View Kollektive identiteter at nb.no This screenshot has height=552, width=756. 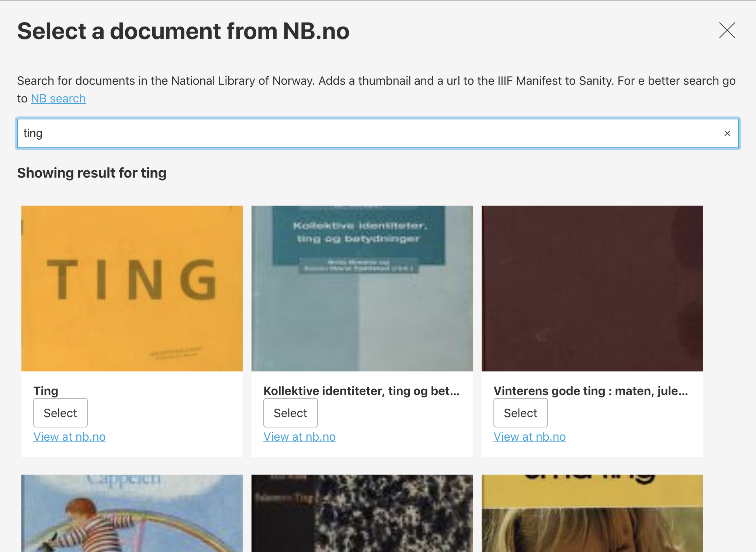tap(299, 437)
